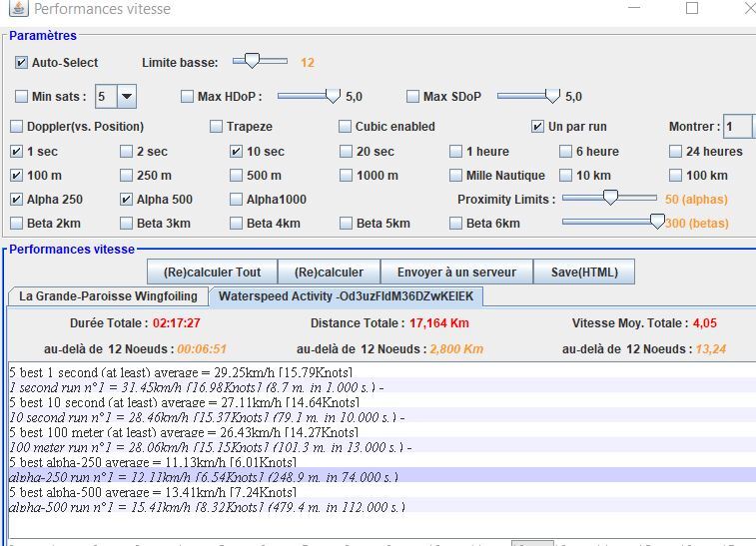The width and height of the screenshot is (756, 546).
Task: Click the Montrer number input field
Action: click(x=737, y=127)
